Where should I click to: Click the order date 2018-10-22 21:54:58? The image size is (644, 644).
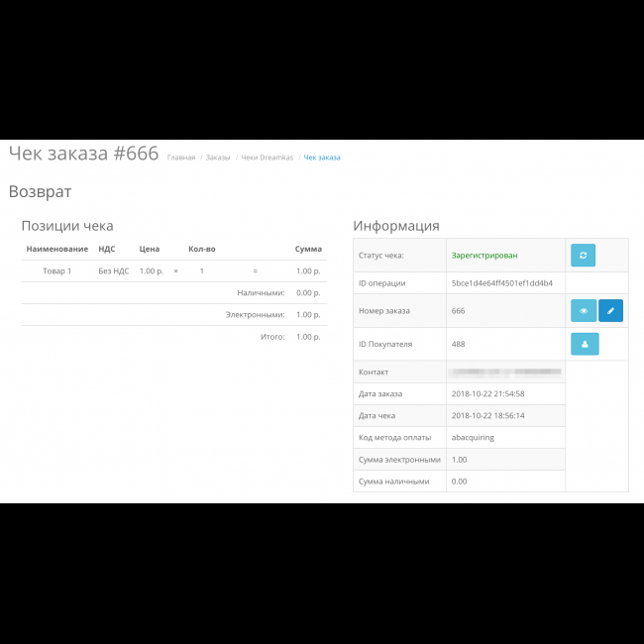(x=487, y=393)
